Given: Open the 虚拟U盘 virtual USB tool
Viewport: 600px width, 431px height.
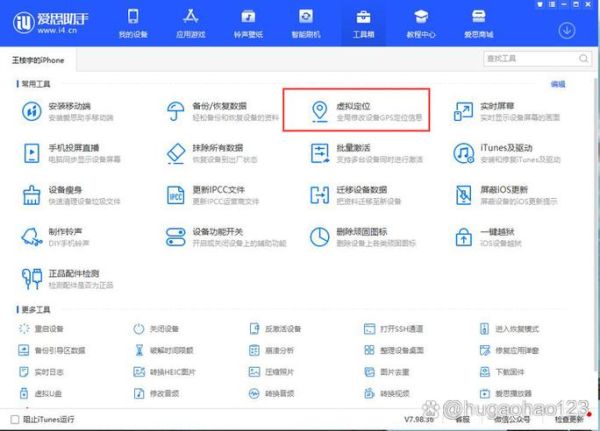Looking at the screenshot, I should pos(40,393).
